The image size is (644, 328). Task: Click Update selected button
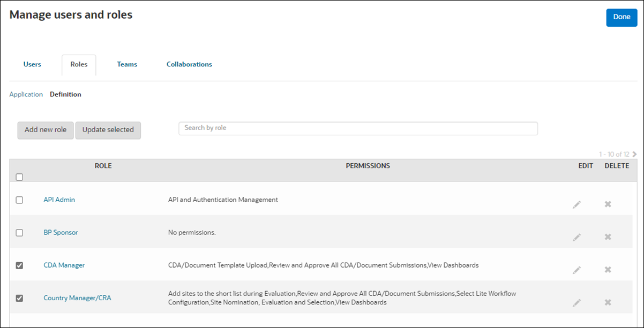click(108, 130)
